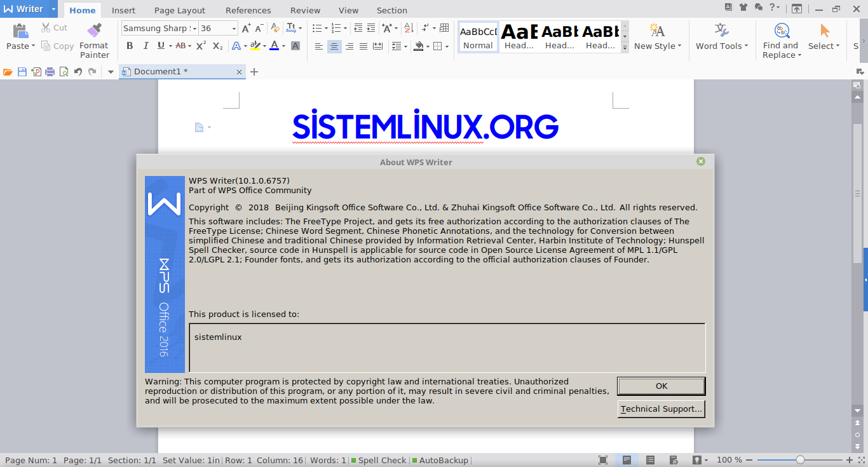Open the yellow highlight color button
Screen dimensions: 868x467
(255, 46)
